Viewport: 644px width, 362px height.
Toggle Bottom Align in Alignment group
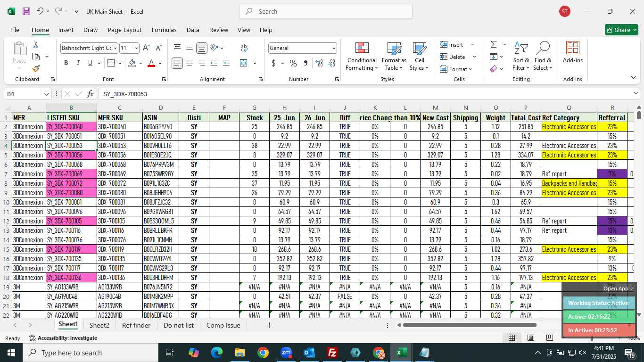click(x=202, y=48)
